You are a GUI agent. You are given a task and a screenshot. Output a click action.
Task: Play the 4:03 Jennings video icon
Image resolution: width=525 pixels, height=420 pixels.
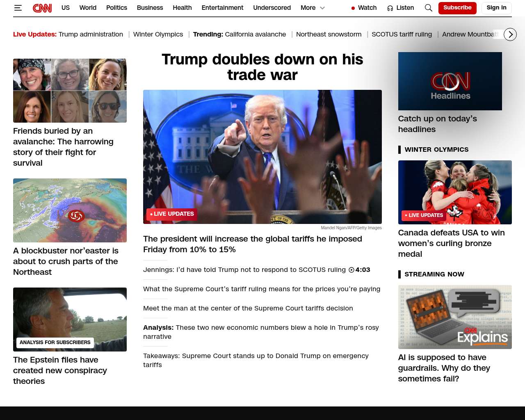coord(352,270)
